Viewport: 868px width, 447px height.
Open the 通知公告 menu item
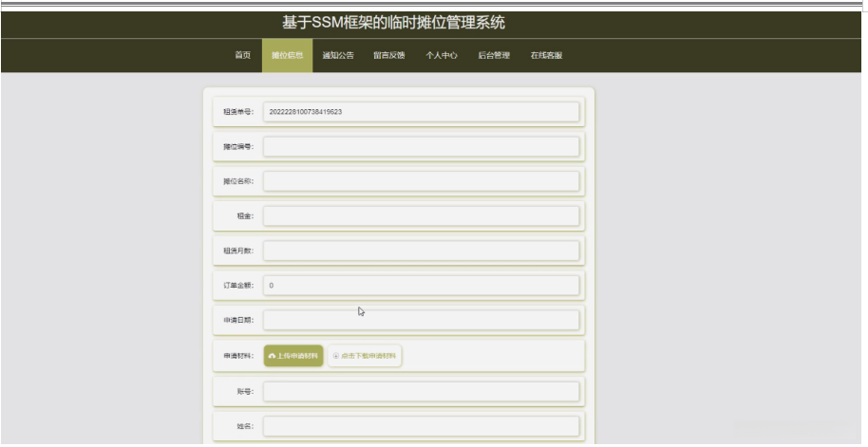[338, 55]
